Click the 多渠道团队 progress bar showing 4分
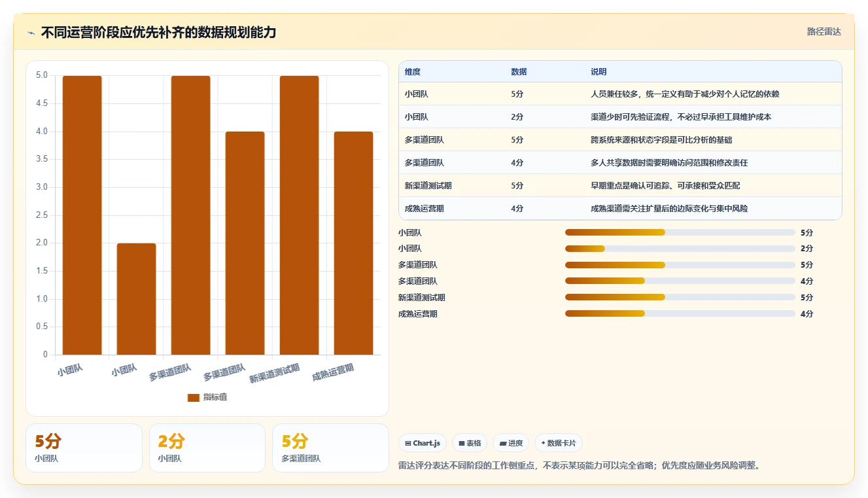868x498 pixels. coord(680,281)
